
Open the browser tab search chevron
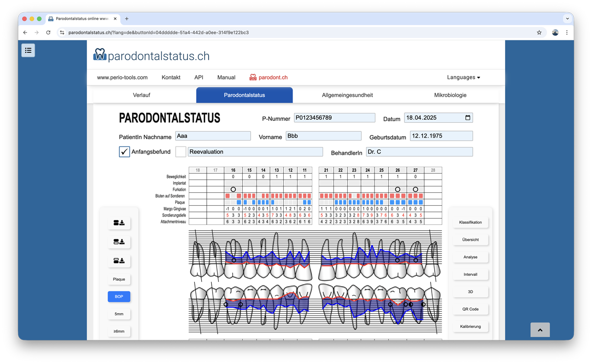(567, 19)
